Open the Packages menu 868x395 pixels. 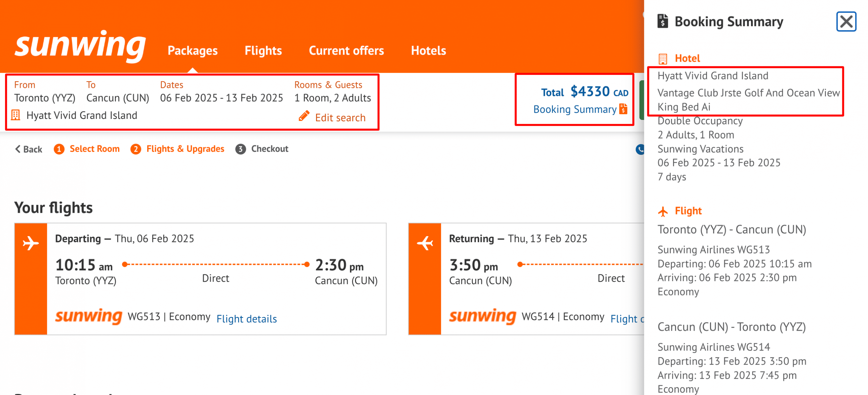tap(193, 50)
